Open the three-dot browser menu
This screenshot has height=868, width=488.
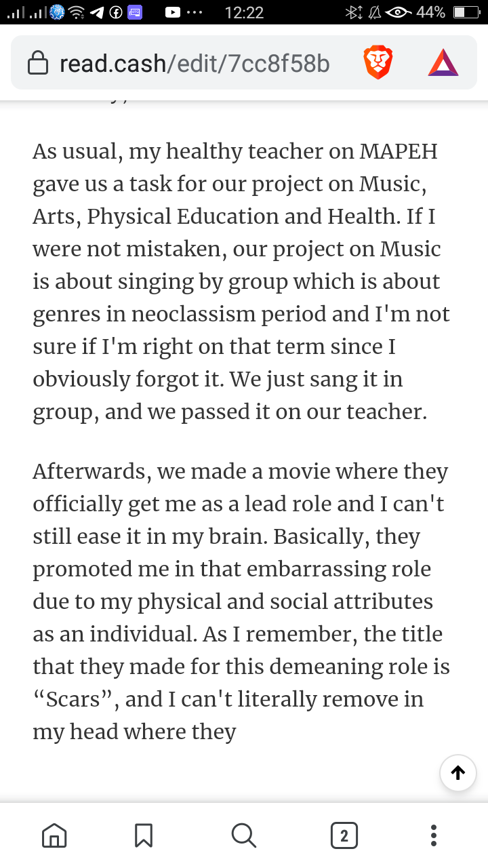coord(434,835)
